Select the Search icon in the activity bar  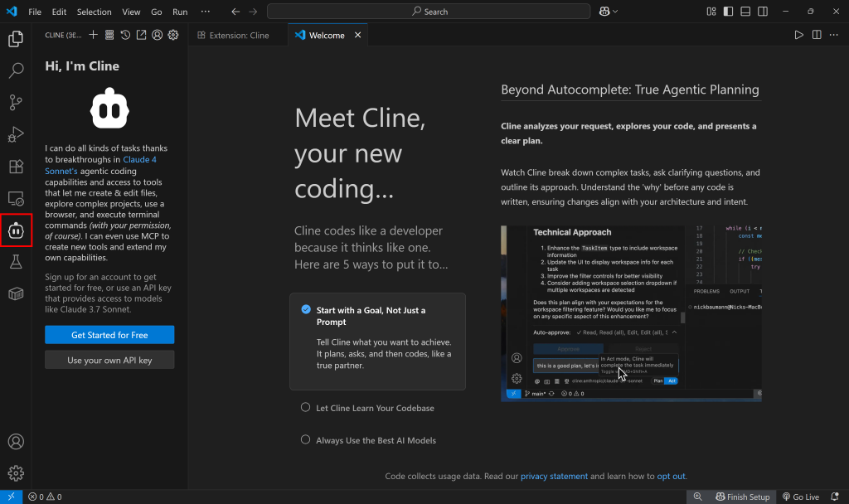click(x=17, y=70)
